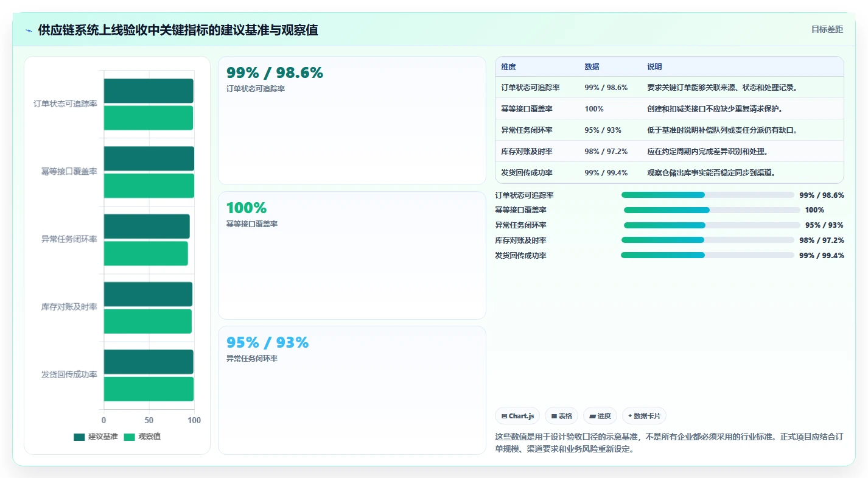Screen dimensions: 868x478
Task: Click the 库存对账及时率 progress bar
Action: pyautogui.click(x=708, y=240)
